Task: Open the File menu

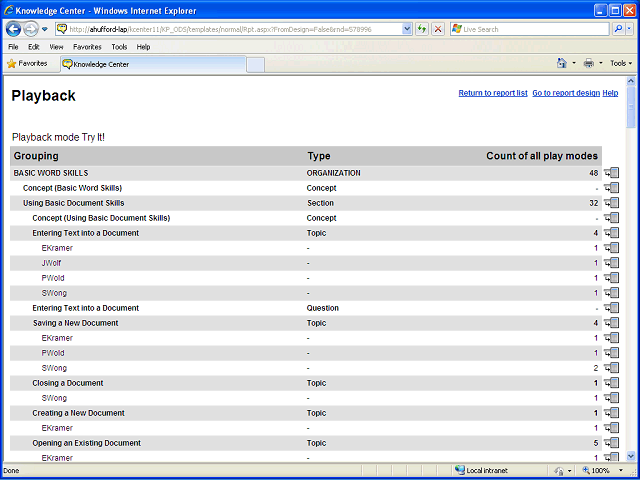Action: pyautogui.click(x=13, y=47)
